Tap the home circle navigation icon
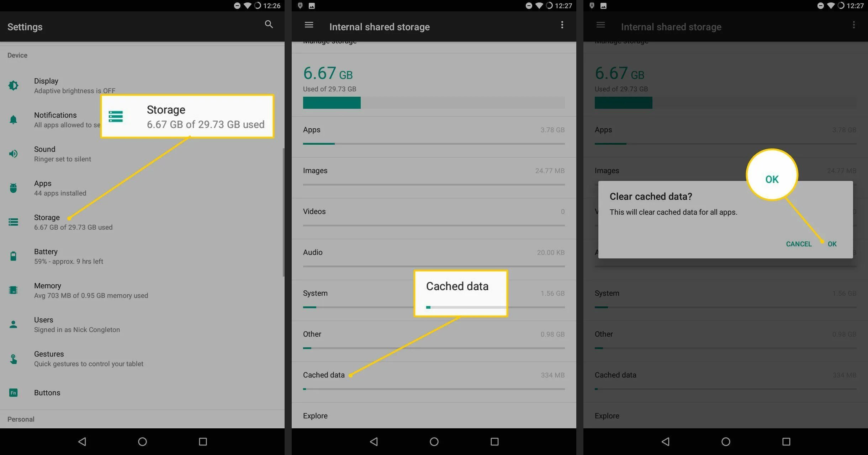The image size is (868, 455). coord(142,442)
